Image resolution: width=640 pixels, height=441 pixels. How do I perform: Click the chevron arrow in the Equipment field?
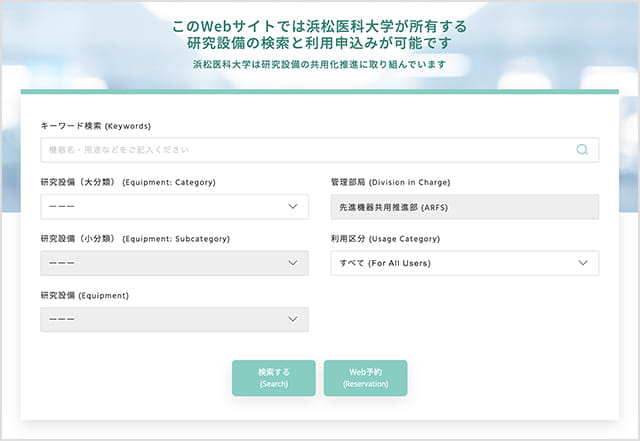(293, 319)
